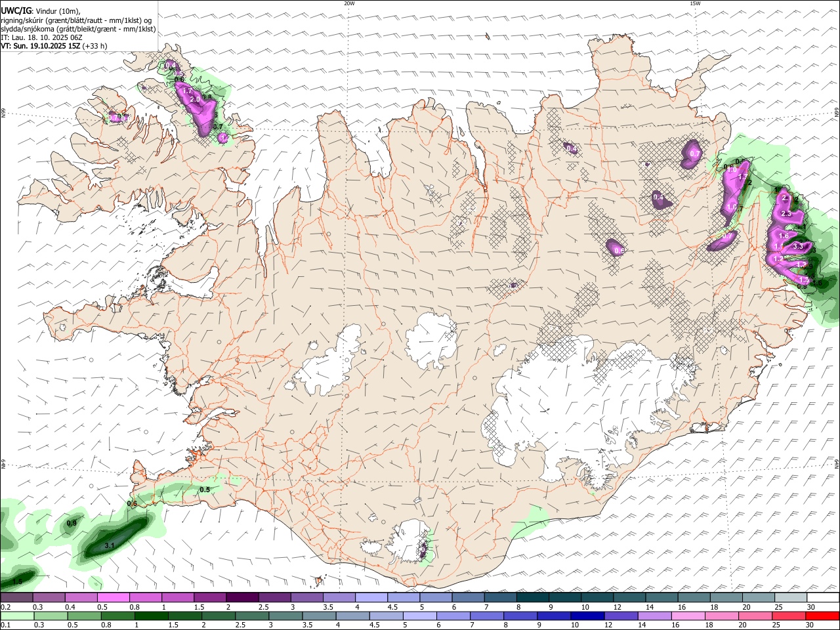This screenshot has width=840, height=630.
Task: Click the pale lavender 4–4.5 snow legend swatch
Action: click(371, 597)
